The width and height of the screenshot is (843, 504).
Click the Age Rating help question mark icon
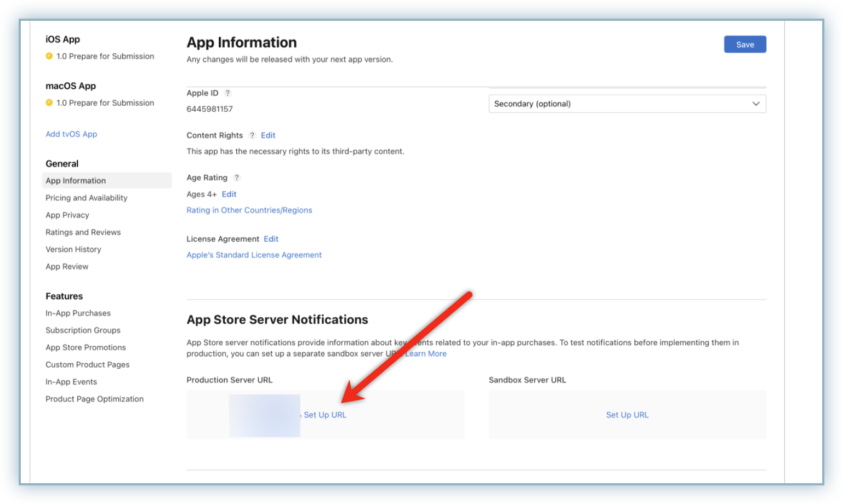pyautogui.click(x=237, y=177)
